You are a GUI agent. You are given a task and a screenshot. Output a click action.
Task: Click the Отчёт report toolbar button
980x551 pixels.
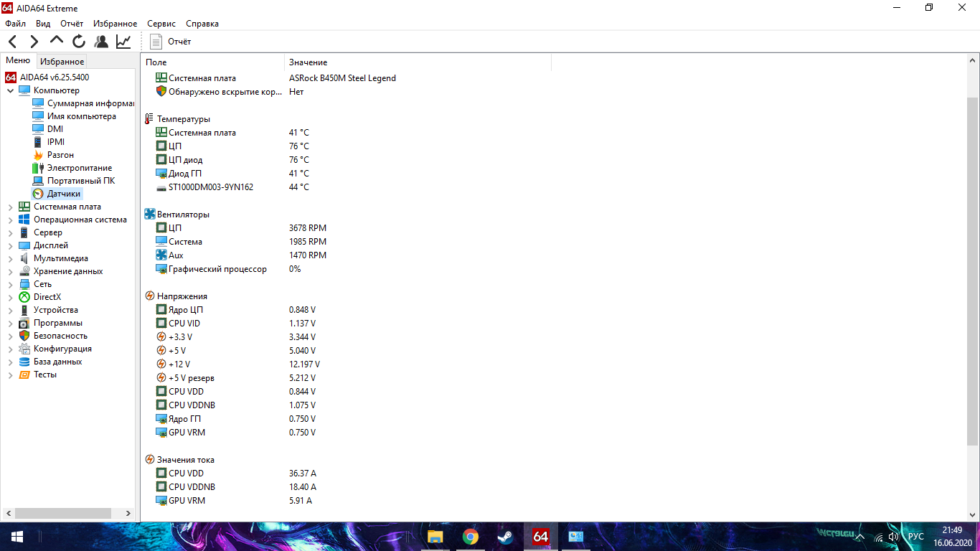tap(171, 42)
